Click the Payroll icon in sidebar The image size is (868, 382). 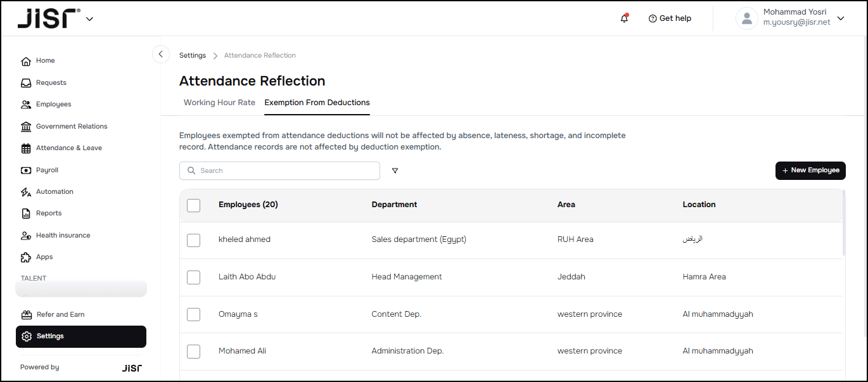click(26, 170)
